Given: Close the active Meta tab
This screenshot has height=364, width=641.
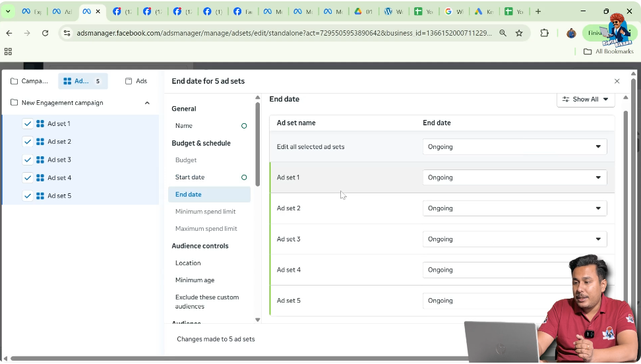Looking at the screenshot, I should click(x=98, y=11).
